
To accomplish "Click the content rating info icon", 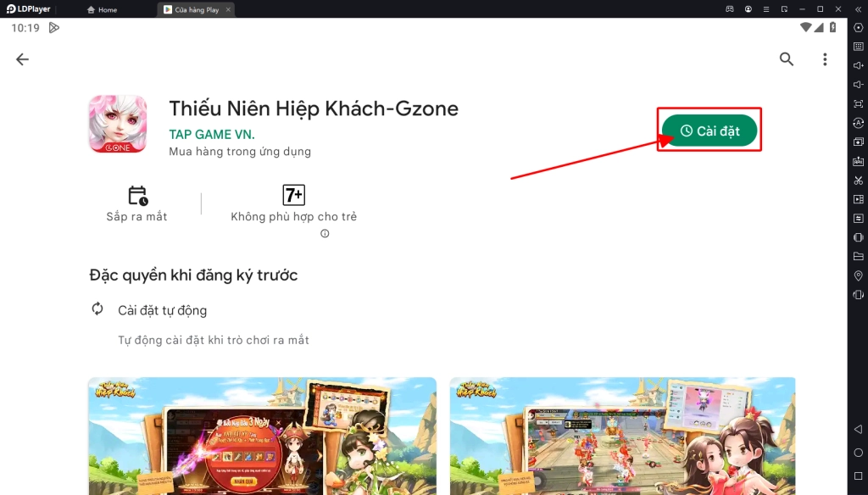I will point(325,234).
